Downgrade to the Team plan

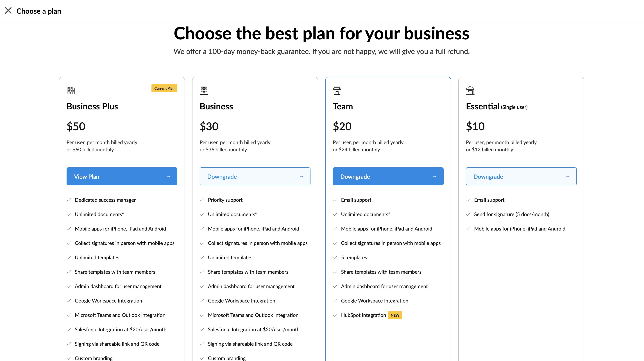[388, 176]
